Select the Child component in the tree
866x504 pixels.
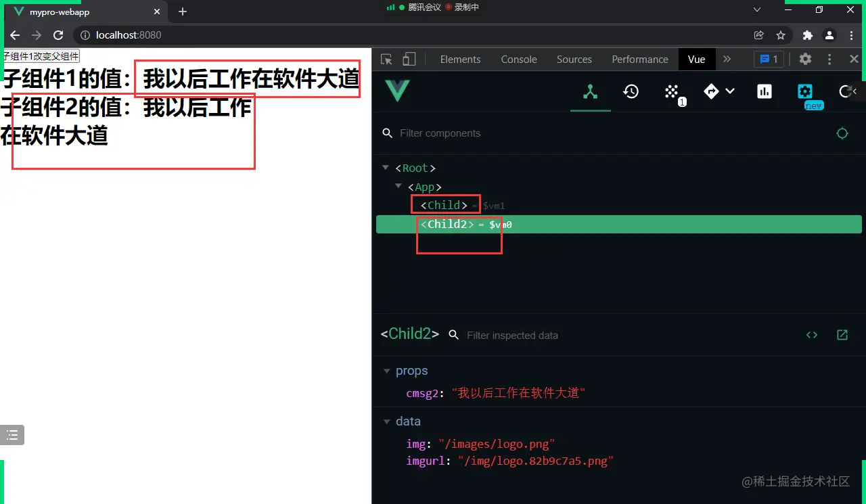point(445,205)
